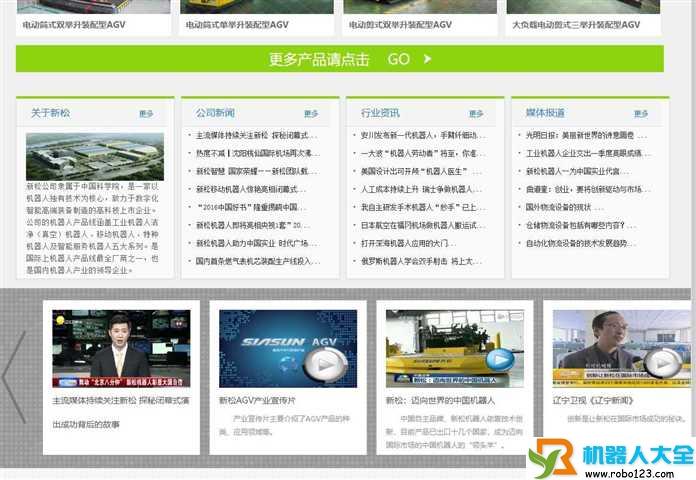The height and width of the screenshot is (480, 696).
Task: Open article 安川发布新一代机器人
Action: pos(423,135)
